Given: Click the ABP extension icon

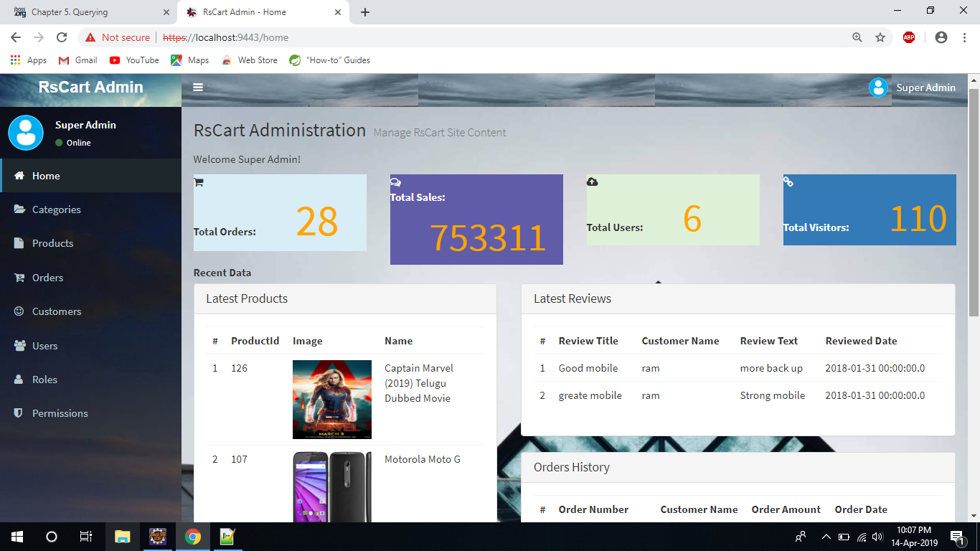Looking at the screenshot, I should tap(909, 37).
